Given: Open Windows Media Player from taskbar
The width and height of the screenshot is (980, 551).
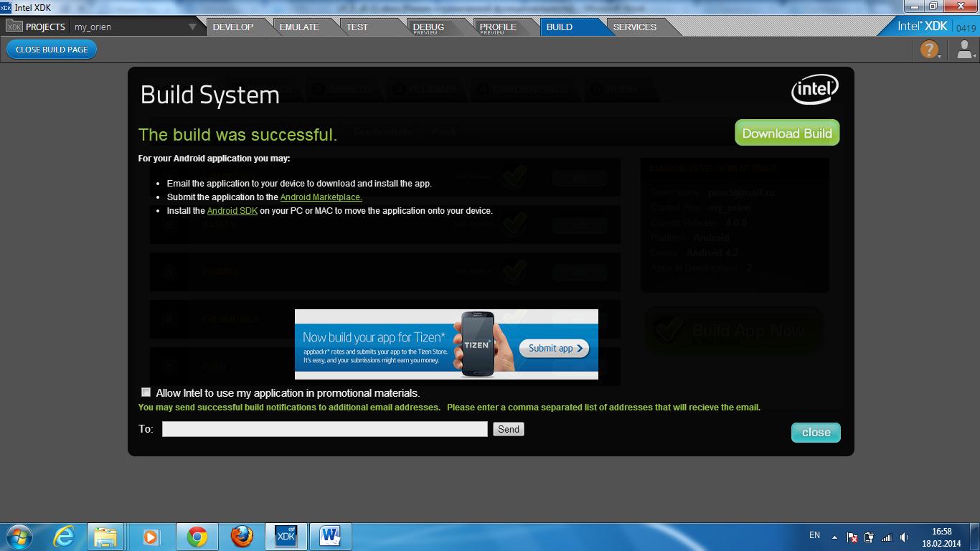Looking at the screenshot, I should (x=151, y=537).
